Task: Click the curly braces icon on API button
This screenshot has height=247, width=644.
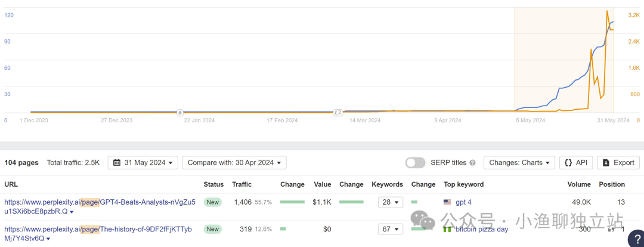Action: 568,163
